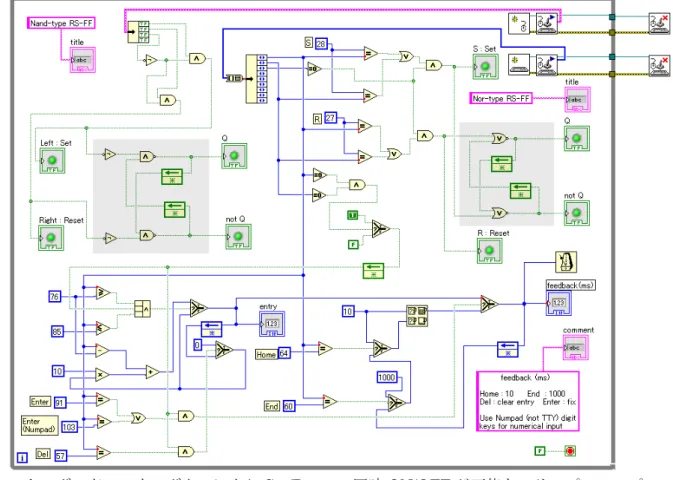Viewport: 673px width, 480px height.
Task: Click the numeric constant 91 beside Enter
Action: pyautogui.click(x=60, y=403)
